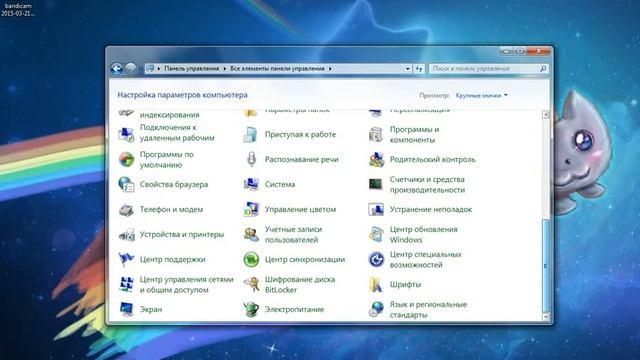Viewport: 640px width, 360px height.
Task: Open 'Электропитание' text link
Action: point(294,309)
